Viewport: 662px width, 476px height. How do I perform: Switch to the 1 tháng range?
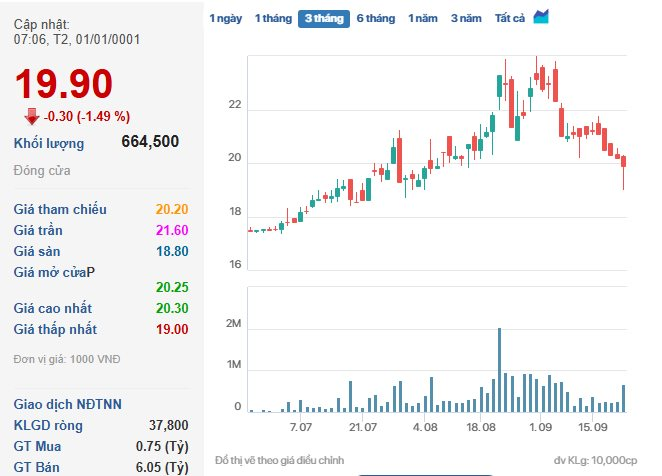tap(271, 18)
